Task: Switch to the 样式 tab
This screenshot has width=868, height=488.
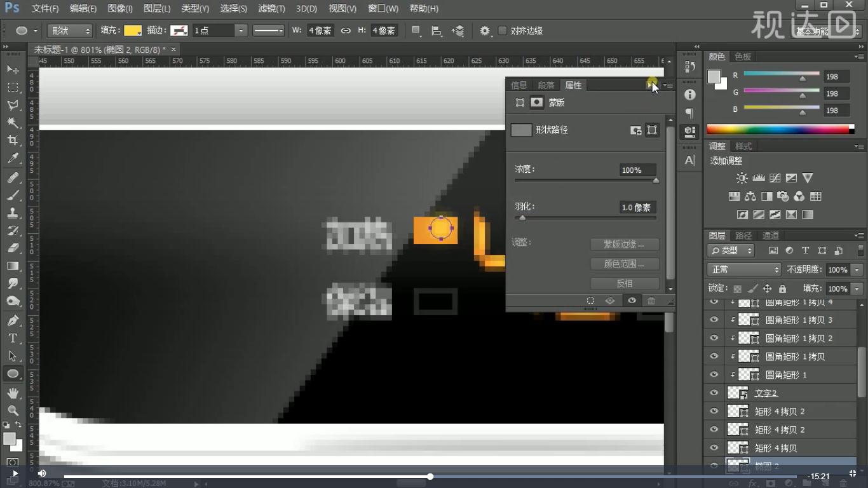Action: coord(743,146)
